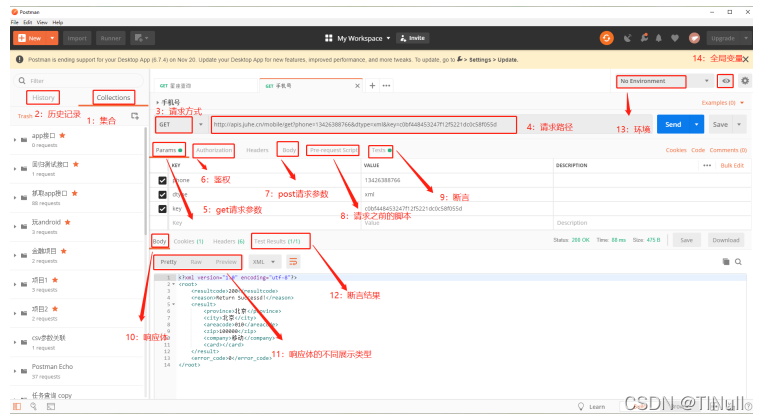Screen dimensions: 759x420
Task: Click the invite person icon
Action: pyautogui.click(x=403, y=38)
